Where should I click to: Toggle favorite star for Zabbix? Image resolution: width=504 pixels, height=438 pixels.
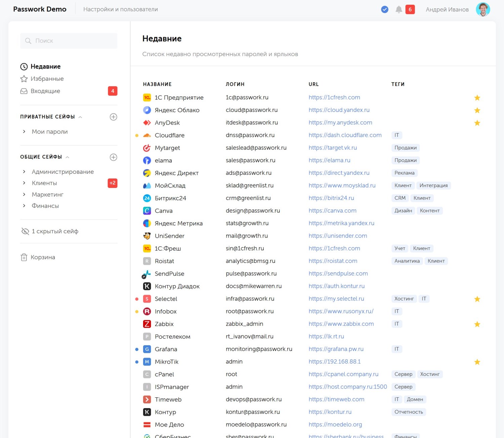pos(477,324)
